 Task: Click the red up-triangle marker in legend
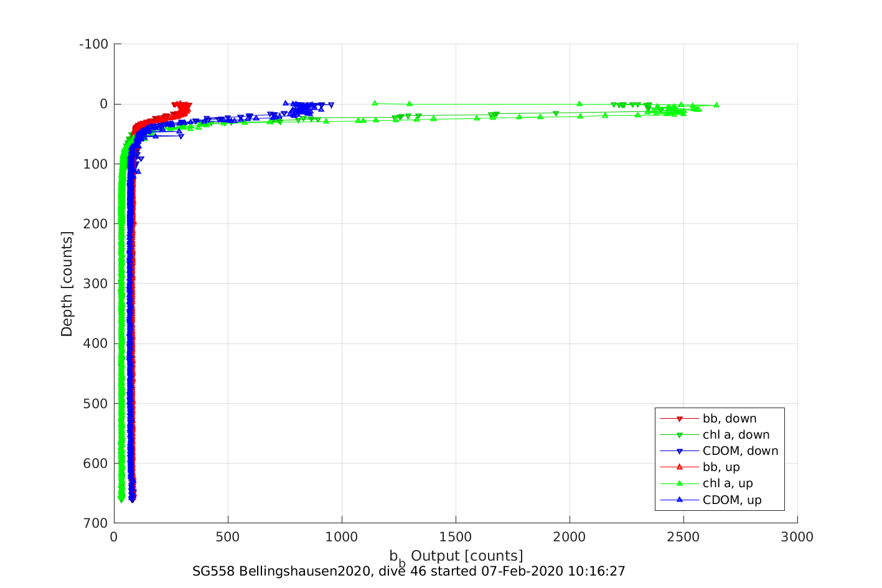[680, 467]
